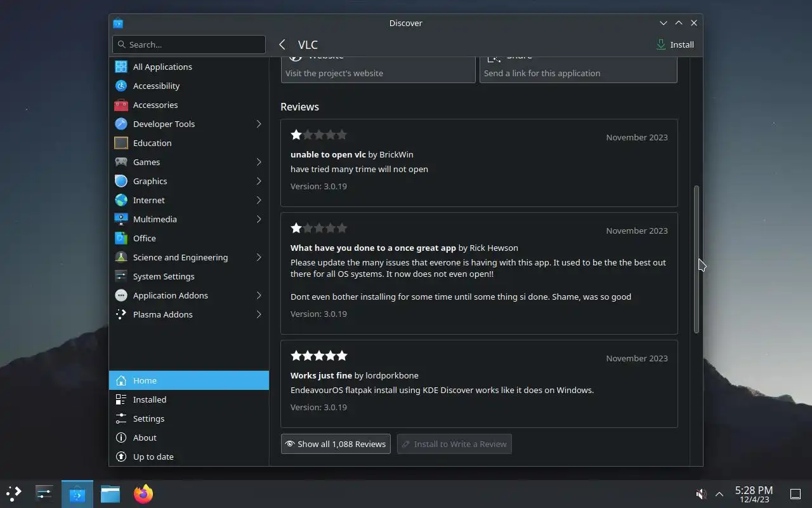Expand Science and Engineering subcategories

tap(259, 257)
